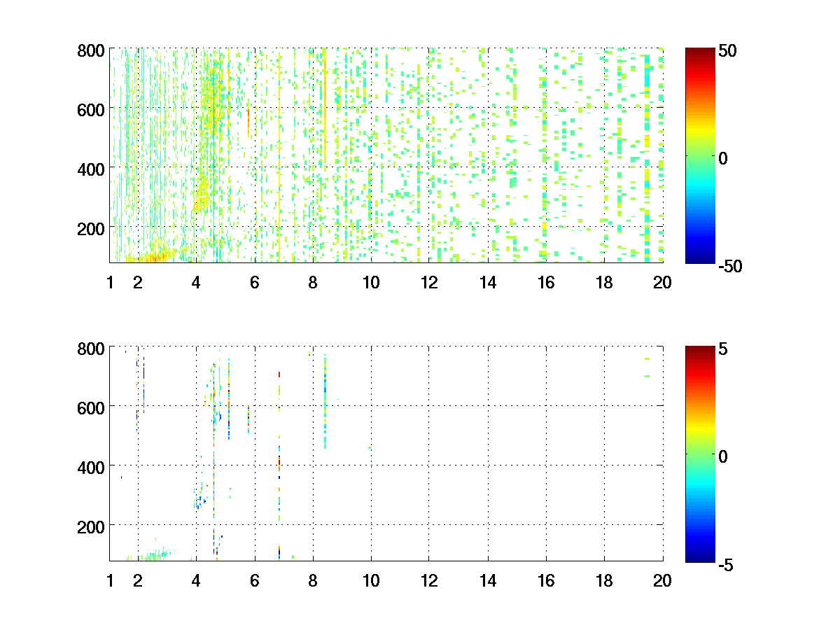Click x-axis label 1 under upper plot
This screenshot has height=630, width=840.
[110, 283]
